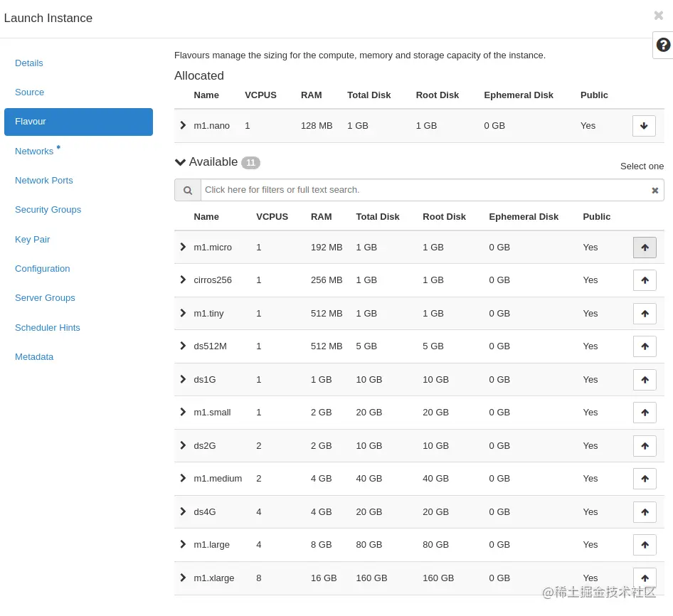Allocate m1.medium flavour with up arrow
Screen dimensions: 673x616
(645, 479)
